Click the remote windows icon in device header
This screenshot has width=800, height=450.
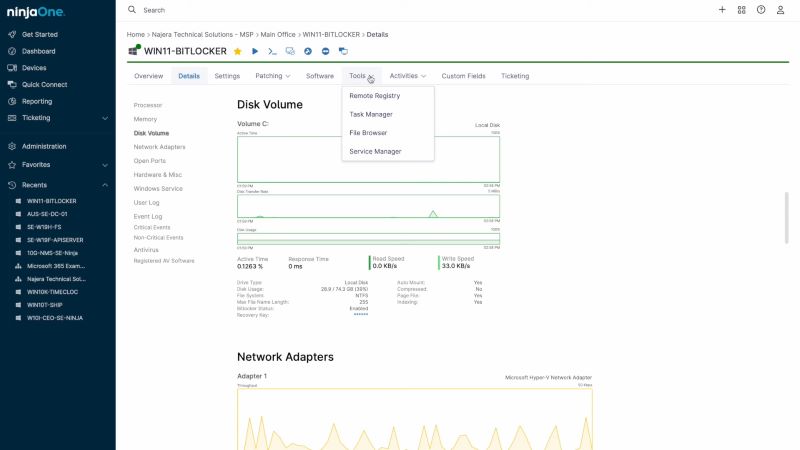[343, 51]
